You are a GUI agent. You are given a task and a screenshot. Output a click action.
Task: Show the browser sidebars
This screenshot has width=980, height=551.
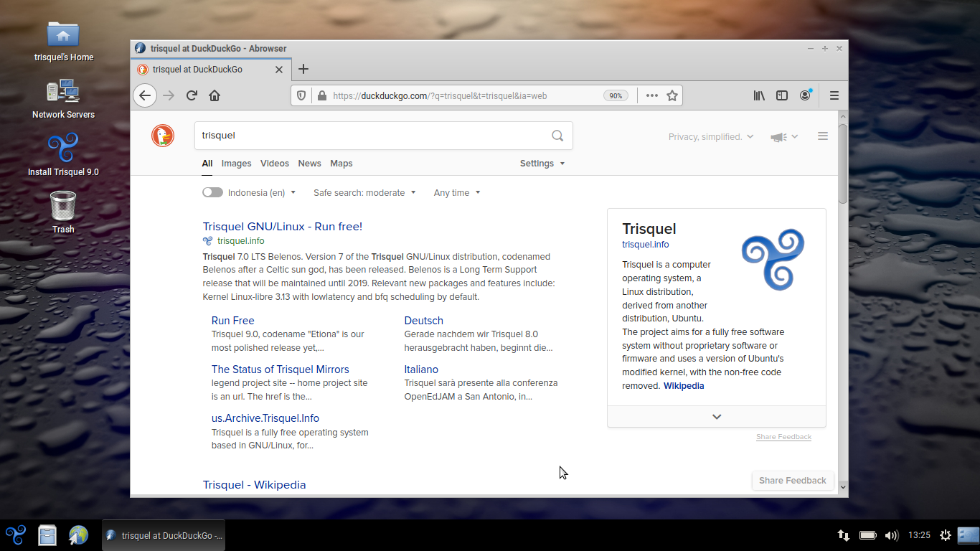click(x=782, y=95)
